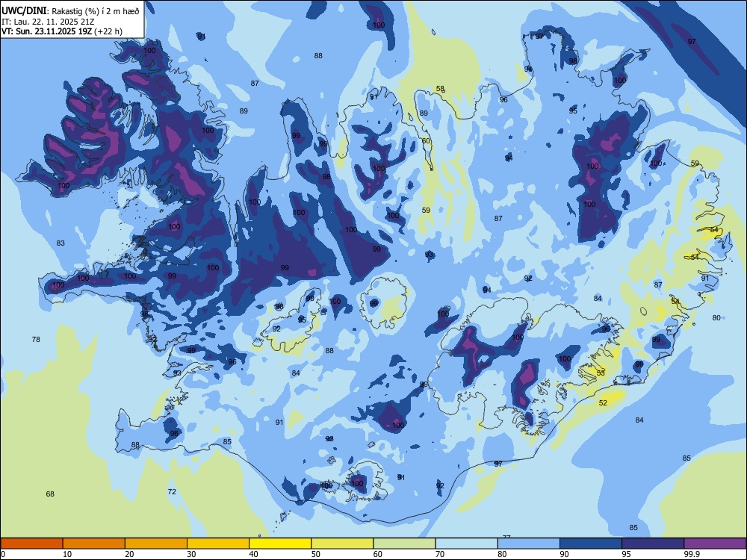747x560 pixels.
Task: Pick the 50–60 pale yellow legend swatch
Action: pos(342,544)
